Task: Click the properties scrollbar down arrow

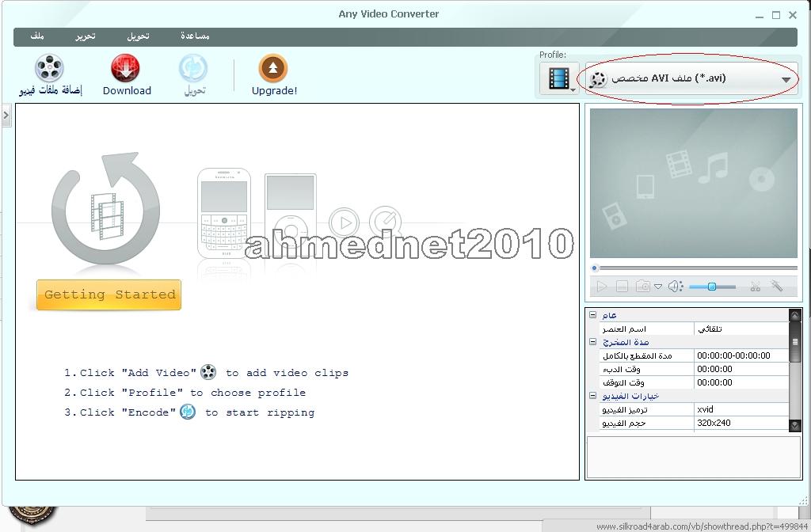Action: [795, 425]
